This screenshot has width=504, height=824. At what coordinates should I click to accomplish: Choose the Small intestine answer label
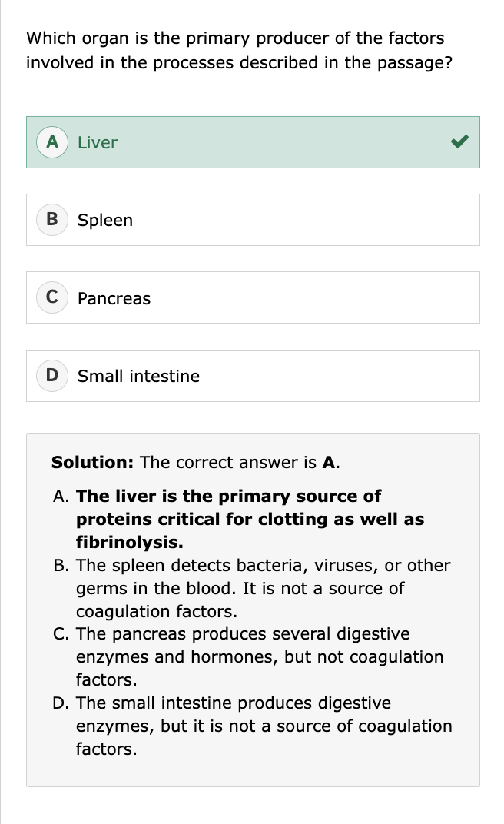138,376
